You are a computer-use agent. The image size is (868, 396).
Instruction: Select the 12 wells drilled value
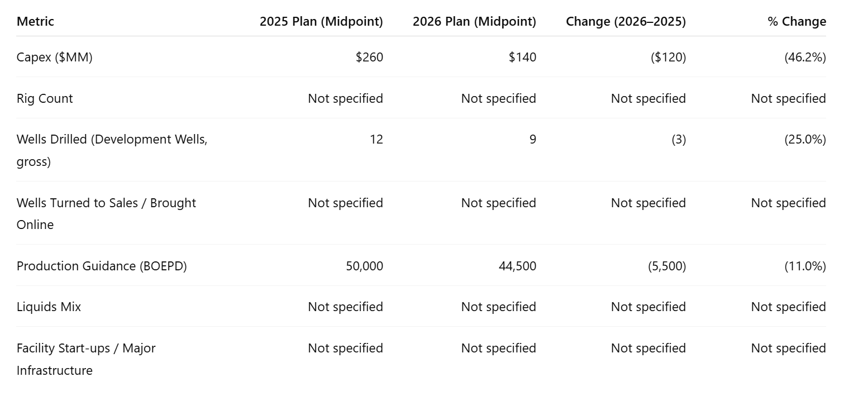[376, 140]
